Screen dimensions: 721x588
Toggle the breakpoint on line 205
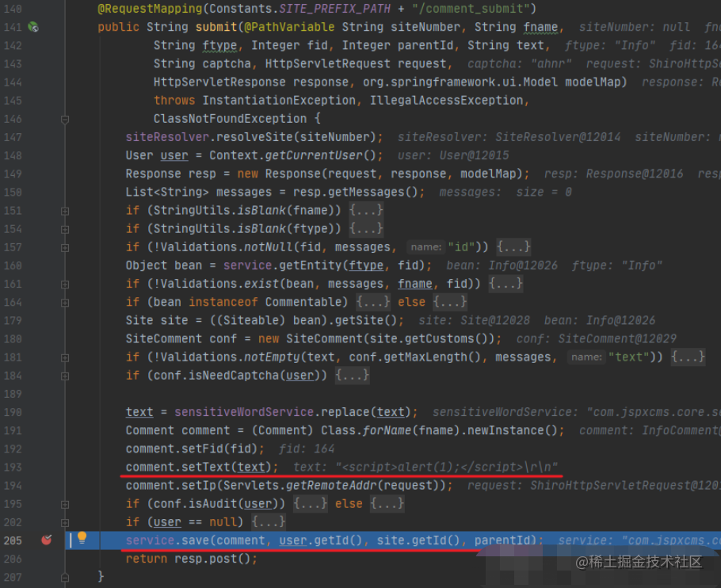(47, 540)
